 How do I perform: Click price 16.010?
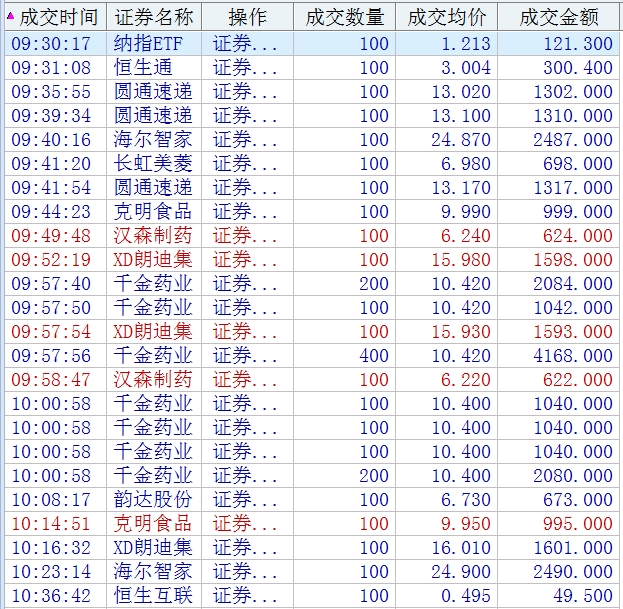[x=461, y=547]
